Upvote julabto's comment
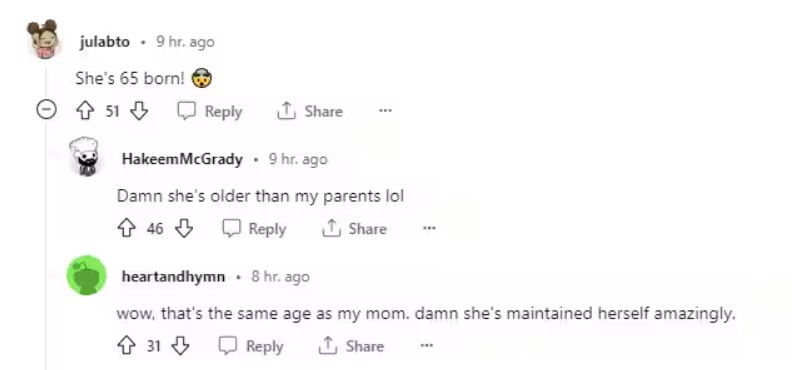 coord(85,111)
